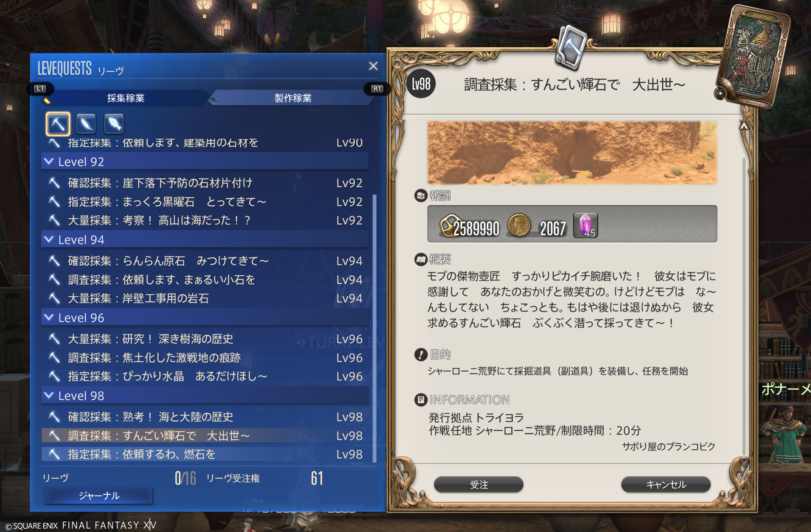
Task: Select leve 指定採集：依頼するわ、燃石を
Action: pos(204,454)
